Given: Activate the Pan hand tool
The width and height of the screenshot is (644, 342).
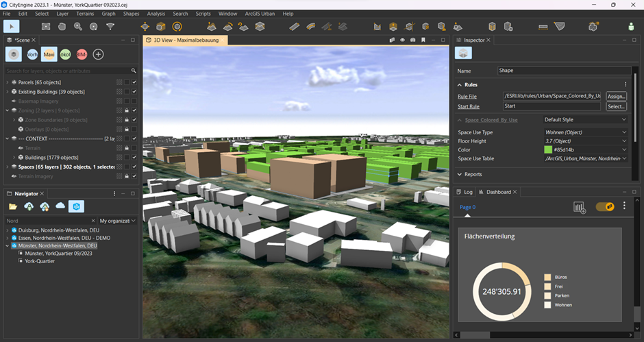Looking at the screenshot, I should click(62, 26).
